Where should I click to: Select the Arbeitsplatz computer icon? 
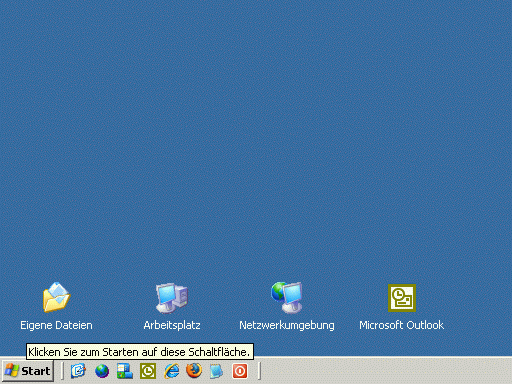coord(172,298)
